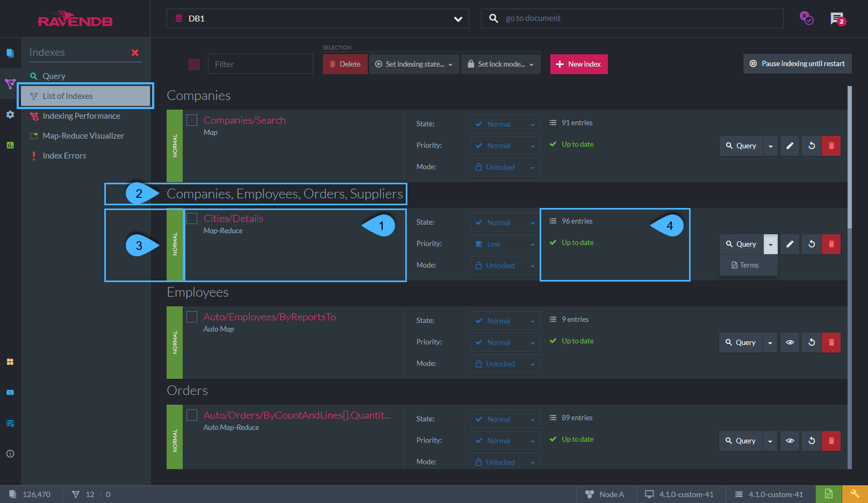Open the Stats chart icon in sidebar
Image resolution: width=868 pixels, height=503 pixels.
(10, 145)
